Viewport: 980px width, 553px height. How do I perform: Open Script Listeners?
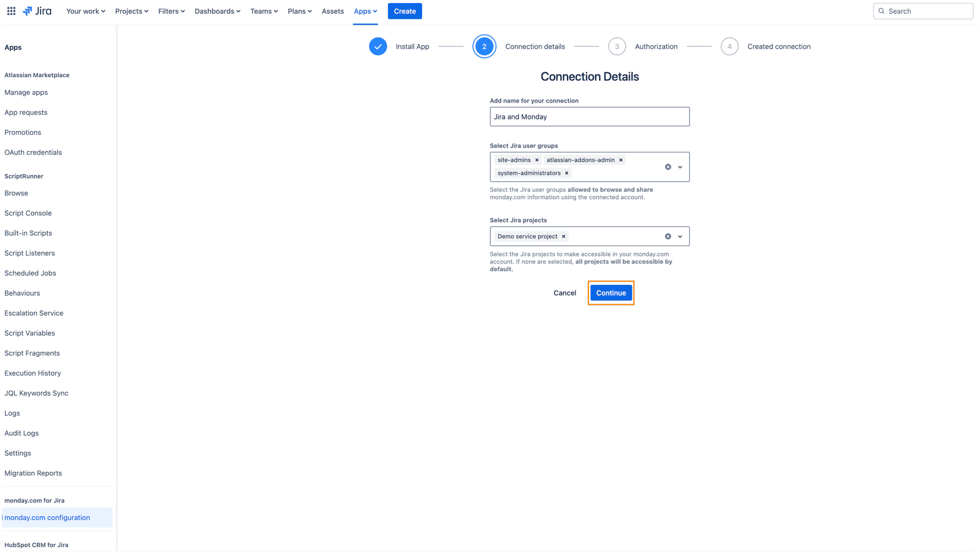click(30, 253)
